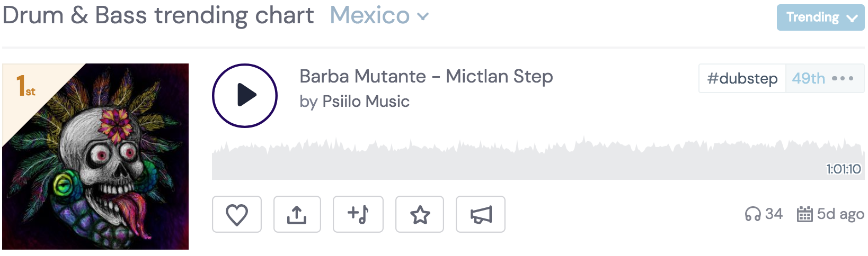Screen dimensions: 868x256
Task: Expand the Trending sort dropdown
Action: [820, 17]
